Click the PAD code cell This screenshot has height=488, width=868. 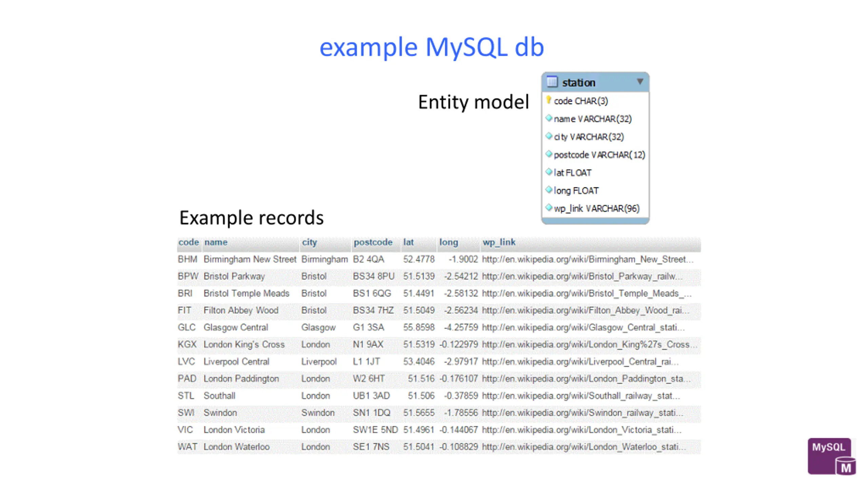tap(187, 379)
